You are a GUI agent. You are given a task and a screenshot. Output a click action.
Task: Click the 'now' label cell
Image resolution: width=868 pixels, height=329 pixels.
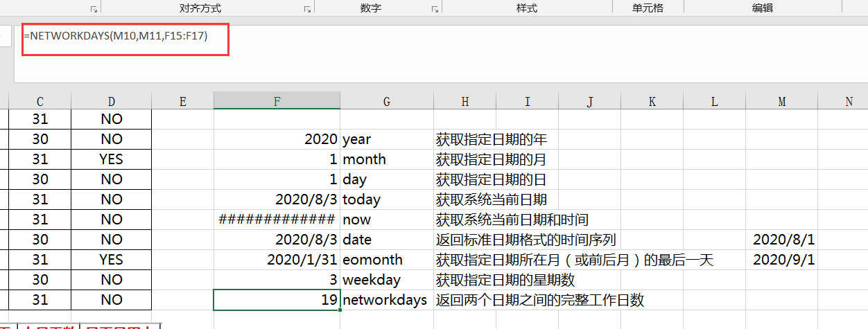(x=387, y=220)
